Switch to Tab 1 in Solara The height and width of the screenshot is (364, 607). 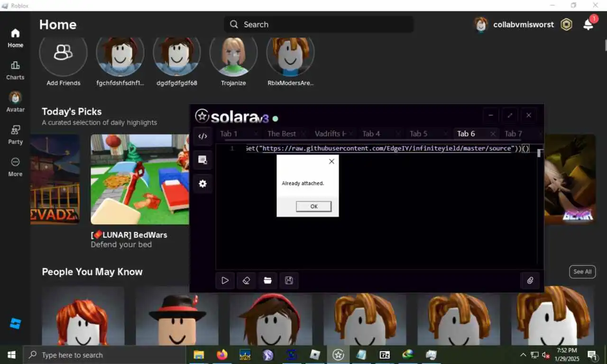point(229,134)
